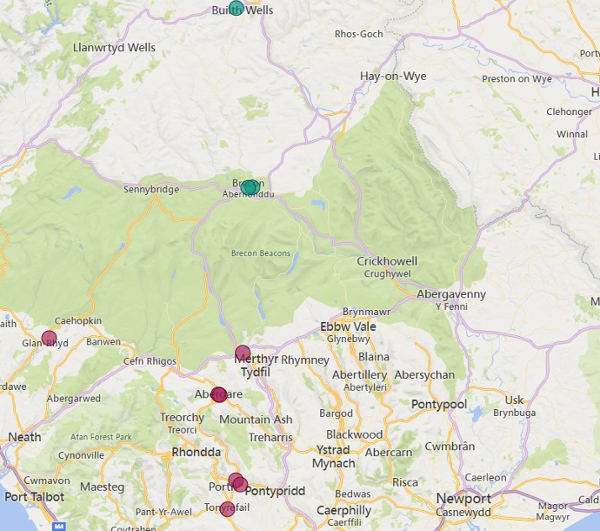Select the Ebbw Vale map label
Image resolution: width=600 pixels, height=531 pixels.
click(348, 327)
